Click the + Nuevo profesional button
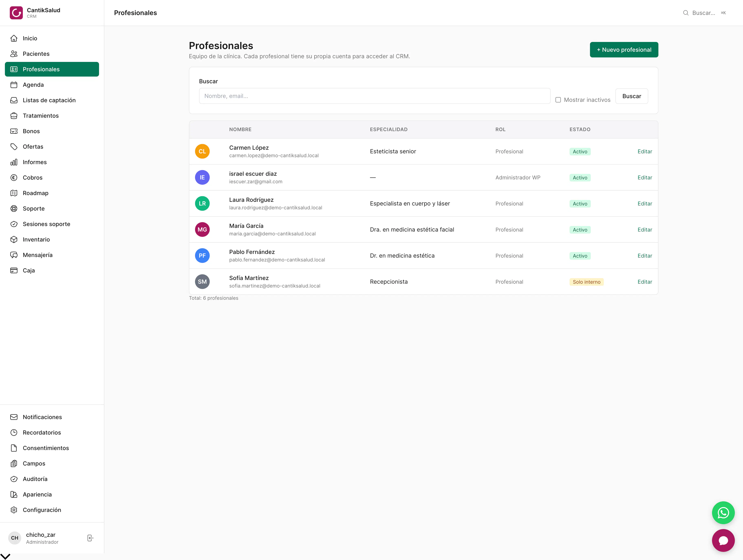 (x=624, y=50)
